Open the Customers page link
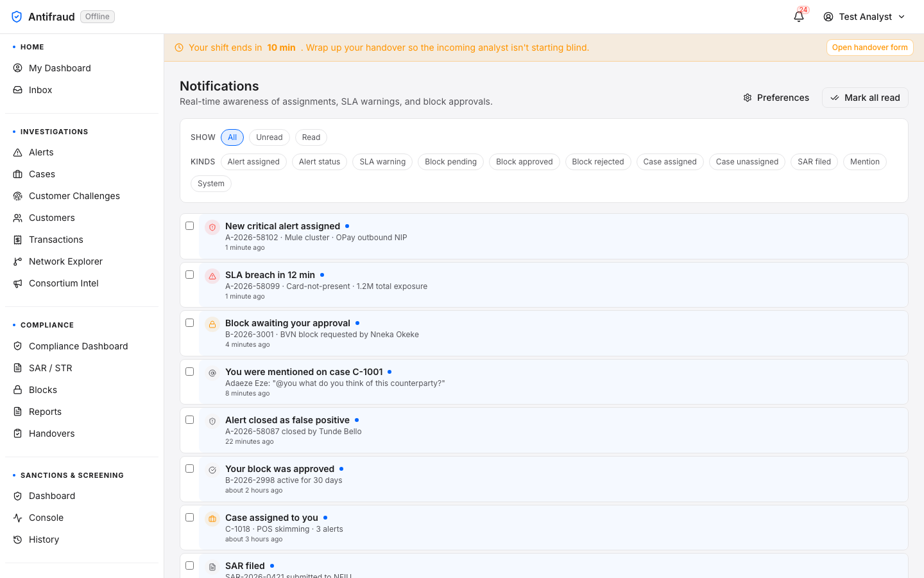Screen dimensions: 924x578 [81, 218]
